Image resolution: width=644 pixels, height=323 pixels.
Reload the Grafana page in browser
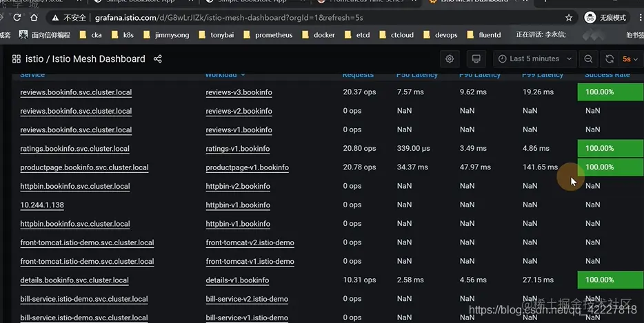(17, 17)
